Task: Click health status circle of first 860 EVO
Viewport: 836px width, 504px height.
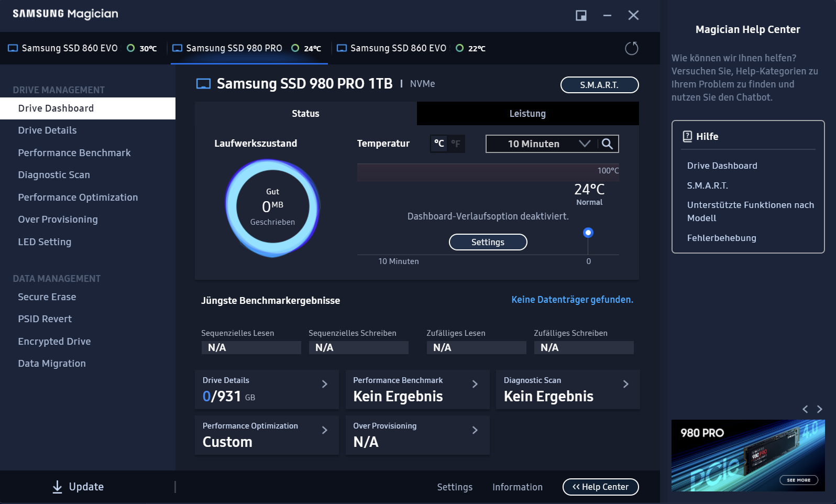Action: click(x=131, y=48)
